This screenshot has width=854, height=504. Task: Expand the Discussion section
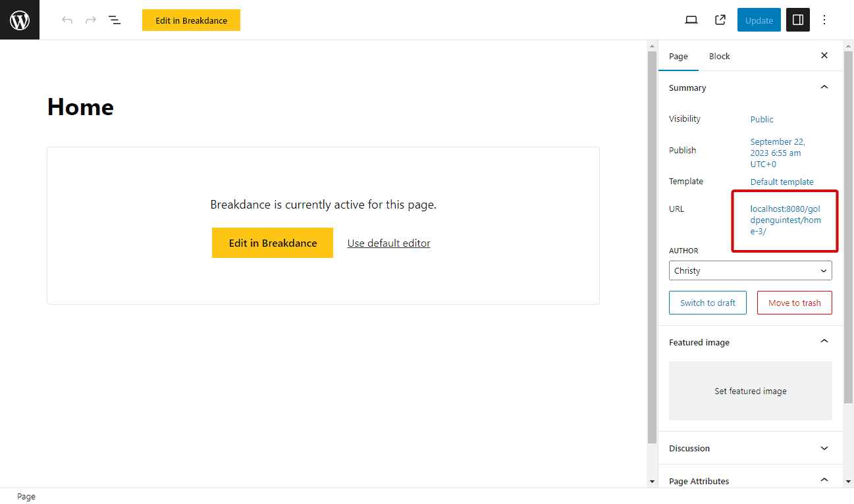pyautogui.click(x=824, y=448)
